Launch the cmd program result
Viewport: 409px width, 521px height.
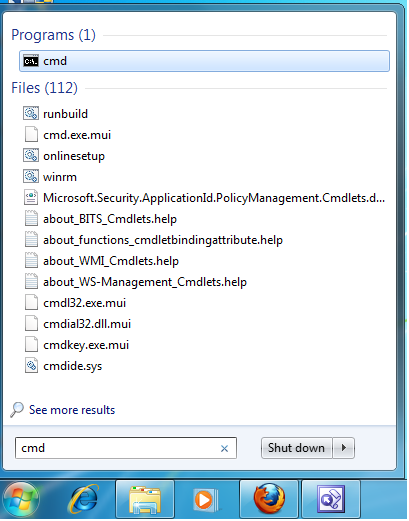(204, 61)
